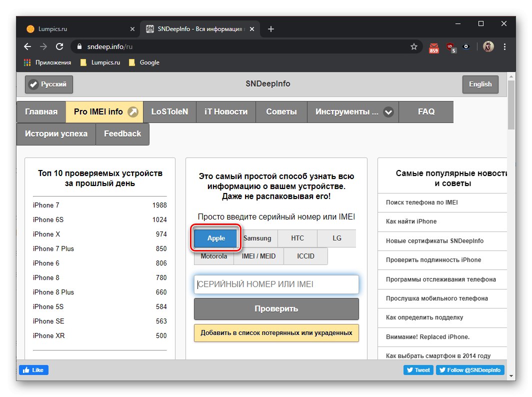Click the iPhone 7 Plus row

[x=100, y=248]
